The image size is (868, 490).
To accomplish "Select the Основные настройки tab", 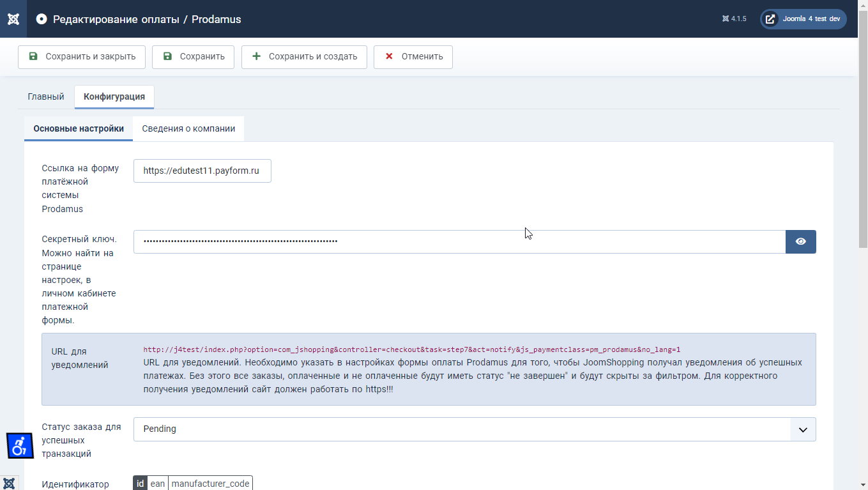I will click(79, 128).
